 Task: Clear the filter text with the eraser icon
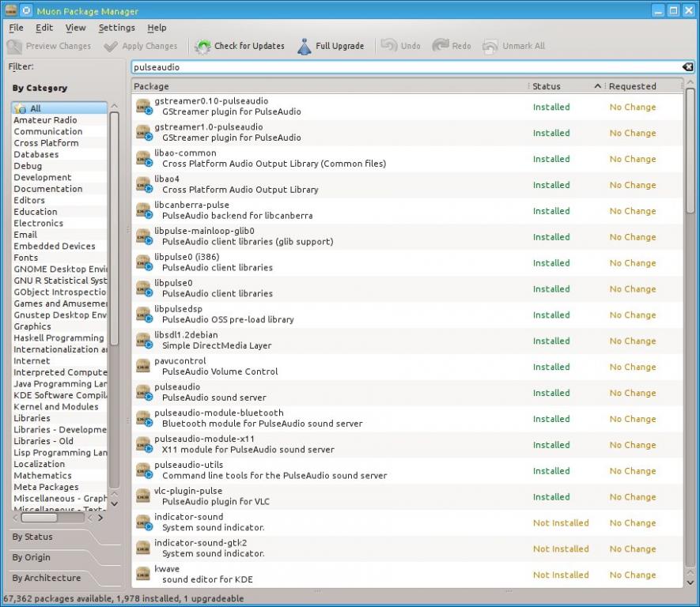coord(687,67)
